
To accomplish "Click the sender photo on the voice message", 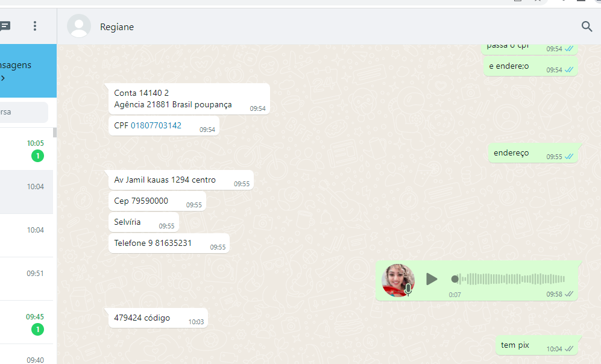I will [398, 280].
